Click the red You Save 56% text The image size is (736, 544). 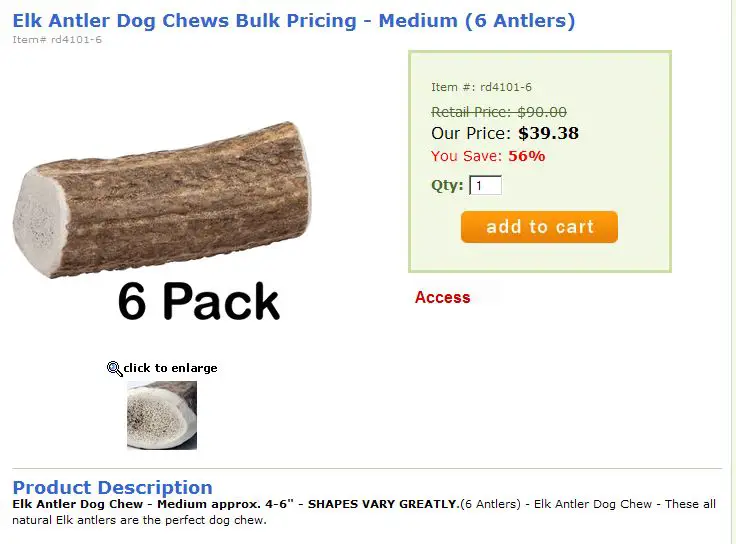(488, 156)
